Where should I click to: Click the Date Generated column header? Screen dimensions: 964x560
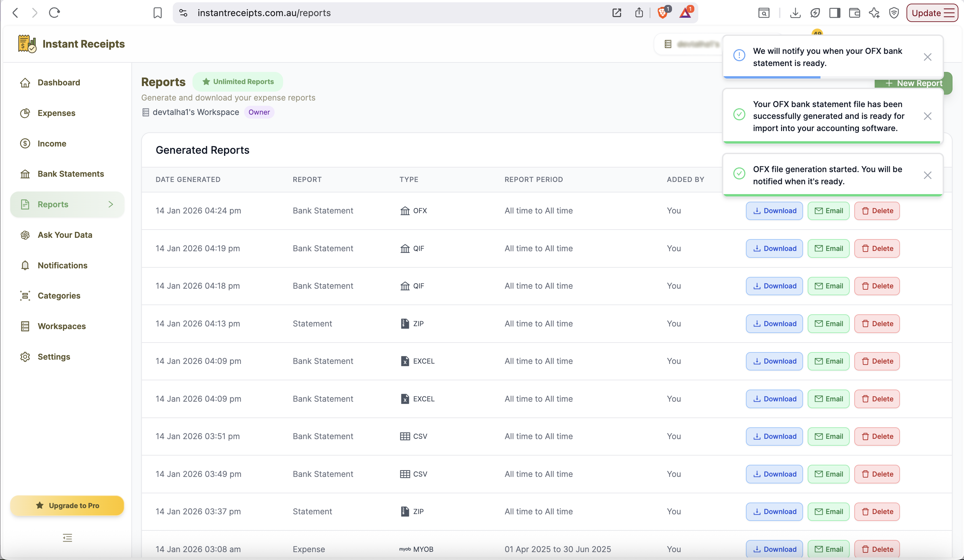[x=188, y=179]
